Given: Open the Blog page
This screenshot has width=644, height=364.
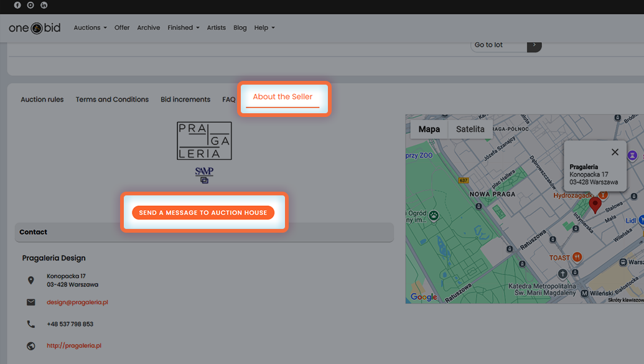Looking at the screenshot, I should [x=240, y=27].
